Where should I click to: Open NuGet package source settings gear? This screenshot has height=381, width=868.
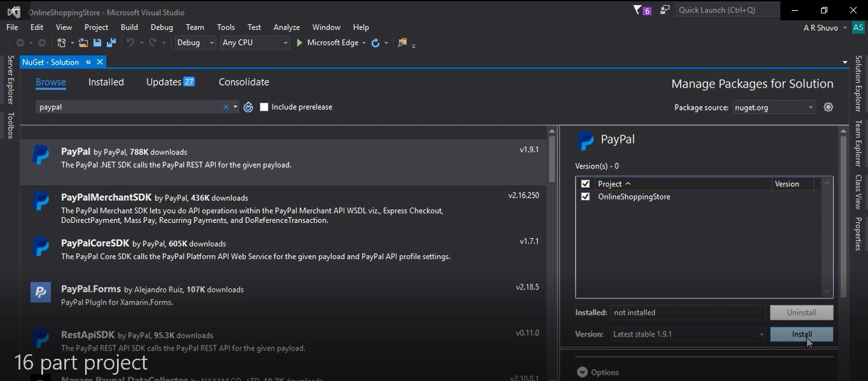[828, 107]
